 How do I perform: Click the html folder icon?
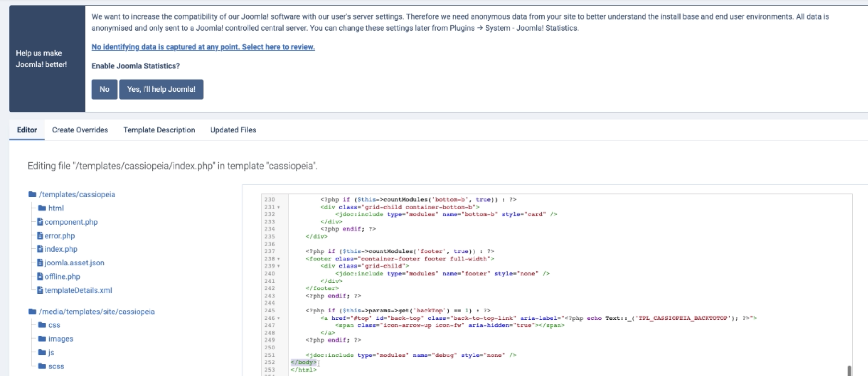pyautogui.click(x=42, y=208)
